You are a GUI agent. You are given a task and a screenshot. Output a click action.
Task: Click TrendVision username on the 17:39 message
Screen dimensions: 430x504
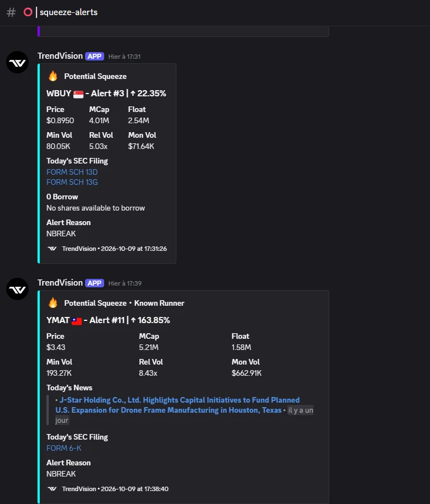coord(60,283)
